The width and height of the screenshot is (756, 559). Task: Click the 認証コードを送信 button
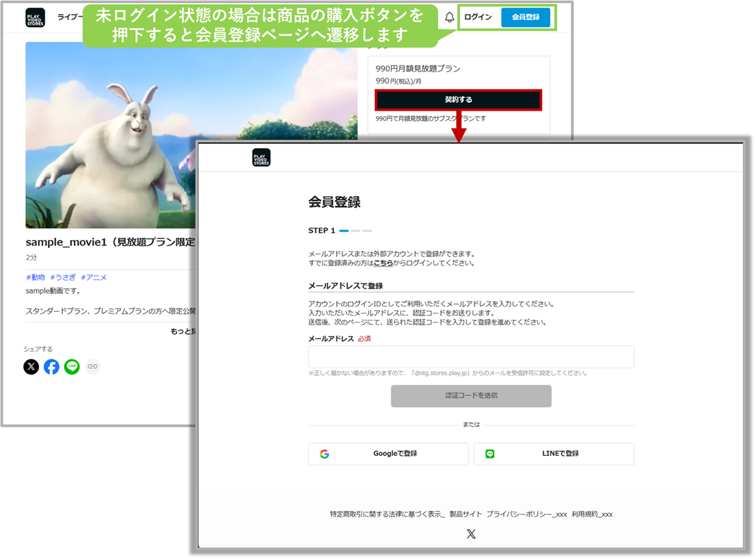pyautogui.click(x=471, y=396)
